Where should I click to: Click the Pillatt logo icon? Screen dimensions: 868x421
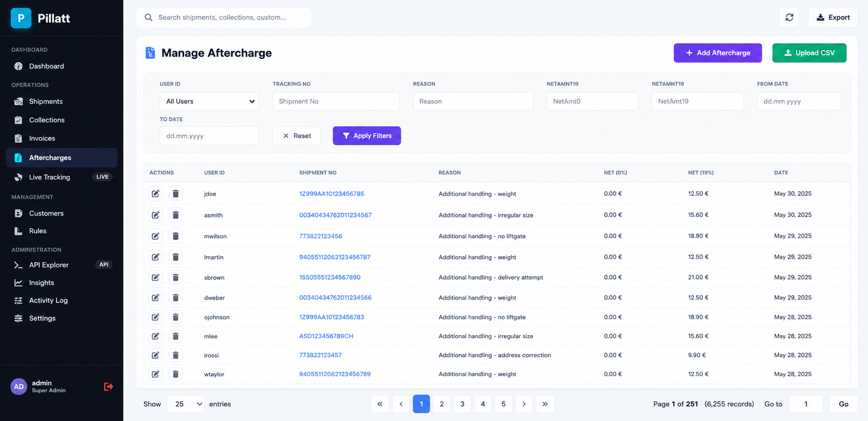coord(21,18)
